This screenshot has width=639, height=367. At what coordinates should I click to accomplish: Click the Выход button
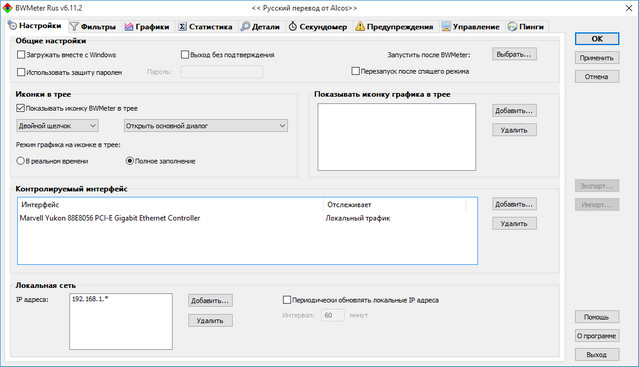click(597, 354)
